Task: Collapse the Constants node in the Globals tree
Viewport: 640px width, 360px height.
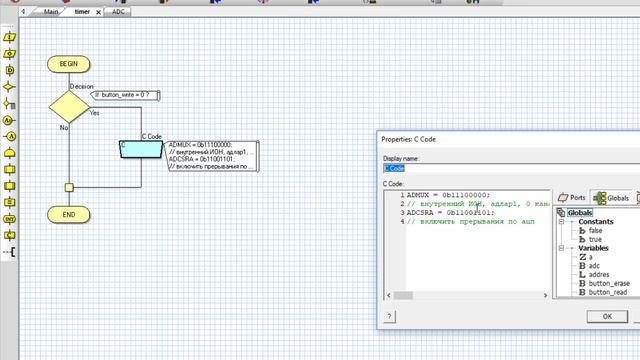Action: coord(561,222)
